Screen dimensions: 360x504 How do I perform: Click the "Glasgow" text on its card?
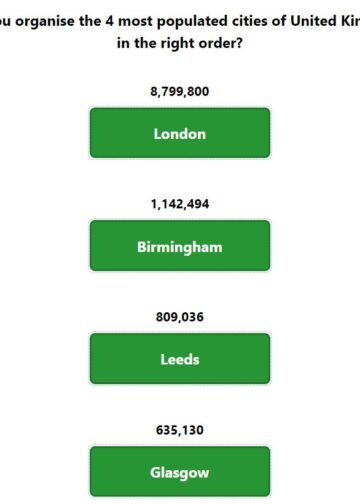click(180, 473)
